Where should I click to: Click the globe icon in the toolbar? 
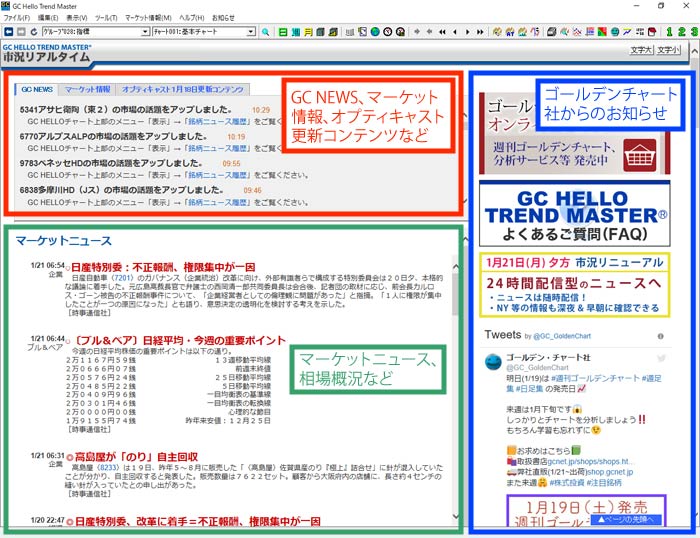click(x=375, y=32)
